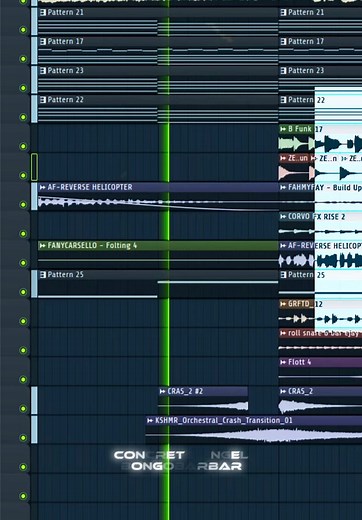
Task: Open clip menu icon of the earlier Pattern 21 clip
Action: 43,12
